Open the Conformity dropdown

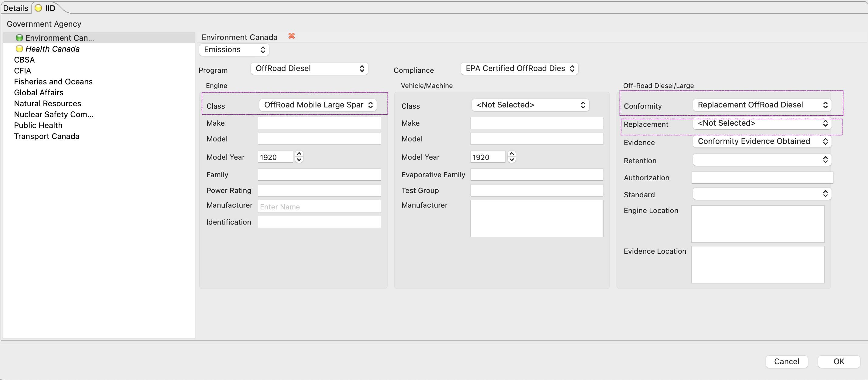point(762,105)
